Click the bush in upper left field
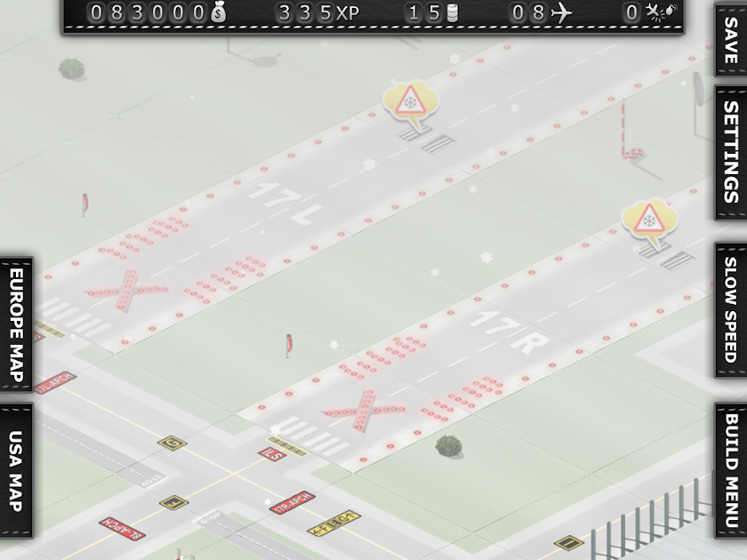Viewport: 747px width, 560px height. [71, 68]
